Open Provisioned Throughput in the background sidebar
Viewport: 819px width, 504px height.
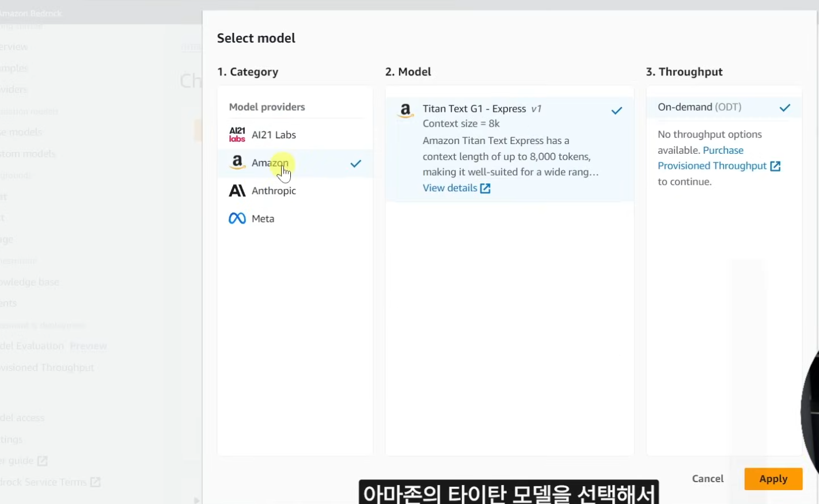pos(47,367)
